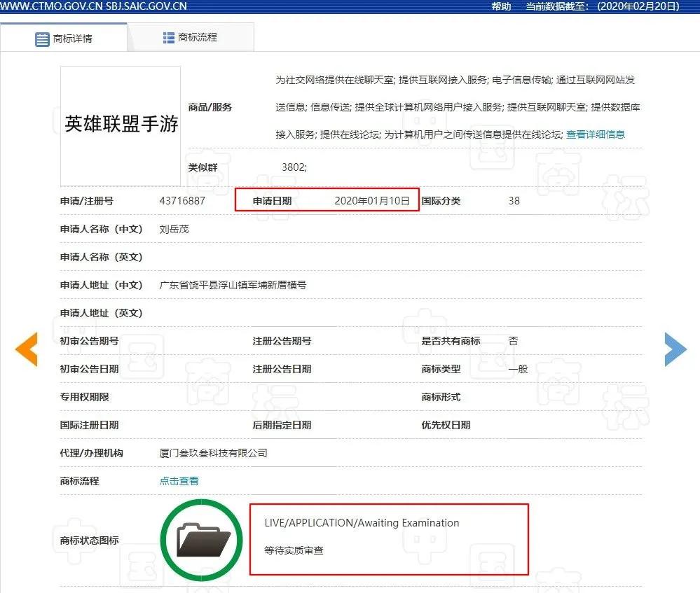Open the 帮助 help link

500,7
